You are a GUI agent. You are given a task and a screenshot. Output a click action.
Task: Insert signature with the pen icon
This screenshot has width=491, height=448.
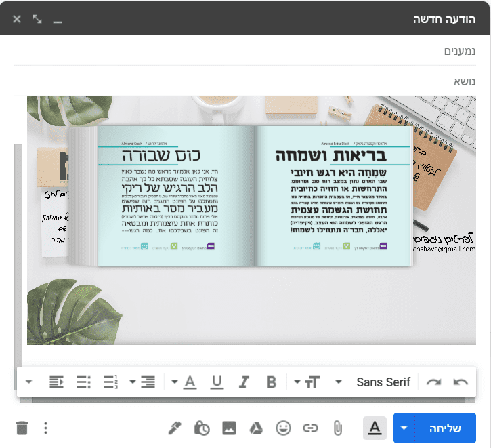(x=175, y=428)
